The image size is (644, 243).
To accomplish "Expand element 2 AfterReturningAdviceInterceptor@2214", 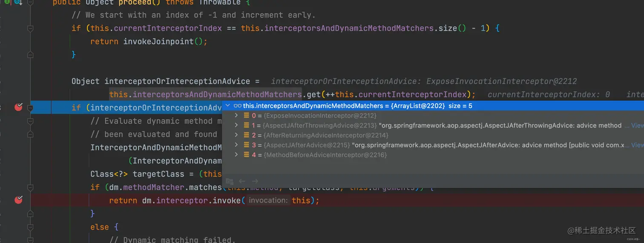I will point(237,135).
